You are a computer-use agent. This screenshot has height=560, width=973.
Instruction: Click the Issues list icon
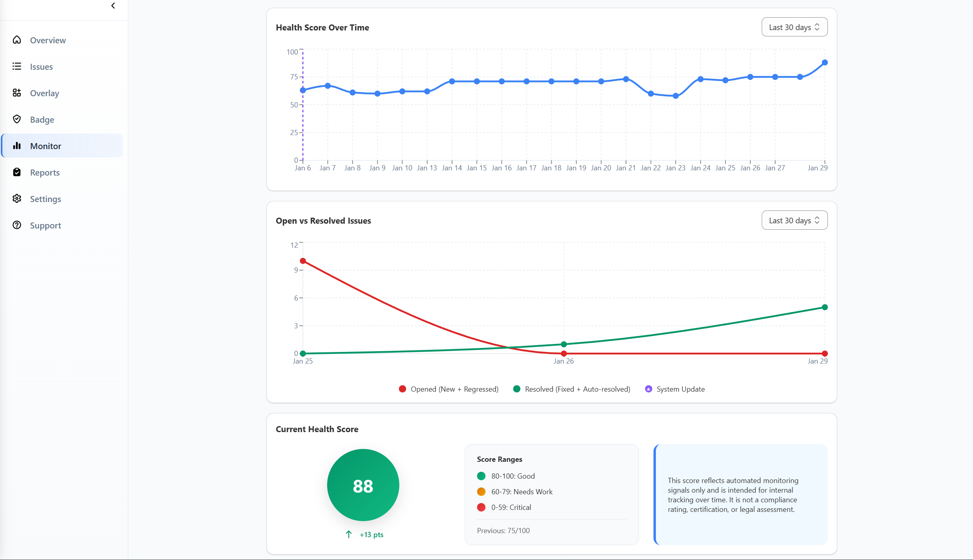tap(17, 66)
